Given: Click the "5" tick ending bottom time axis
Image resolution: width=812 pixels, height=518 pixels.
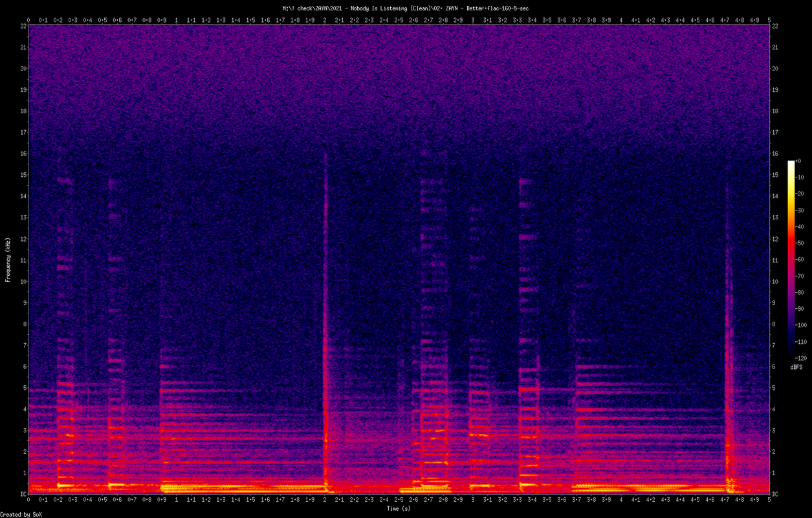Looking at the screenshot, I should (x=769, y=500).
